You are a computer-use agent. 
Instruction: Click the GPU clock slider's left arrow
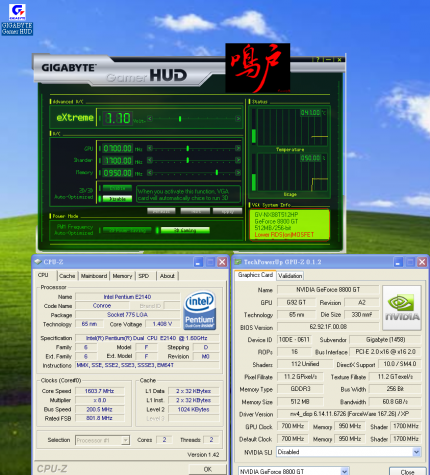(150, 148)
